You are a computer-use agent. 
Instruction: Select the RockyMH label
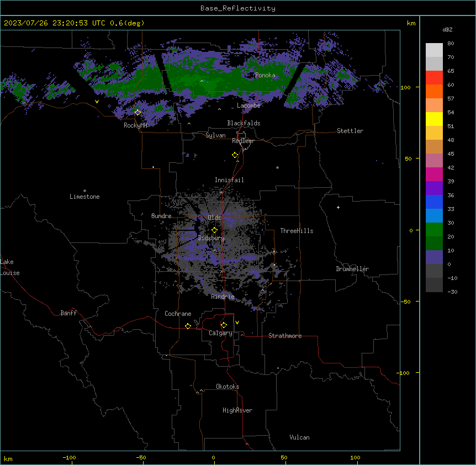(135, 125)
